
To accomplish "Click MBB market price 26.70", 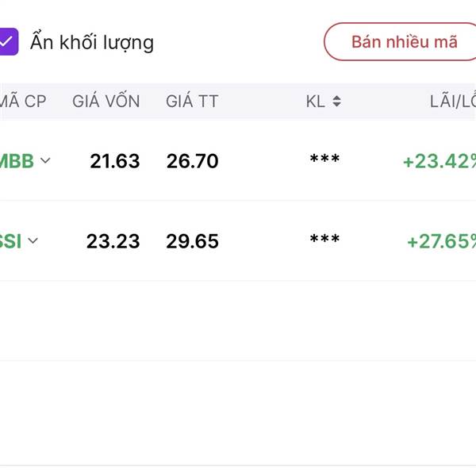I will coord(192,161).
